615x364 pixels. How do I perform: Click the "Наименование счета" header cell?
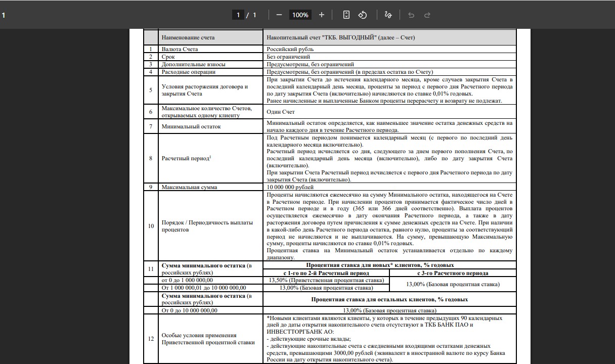188,37
